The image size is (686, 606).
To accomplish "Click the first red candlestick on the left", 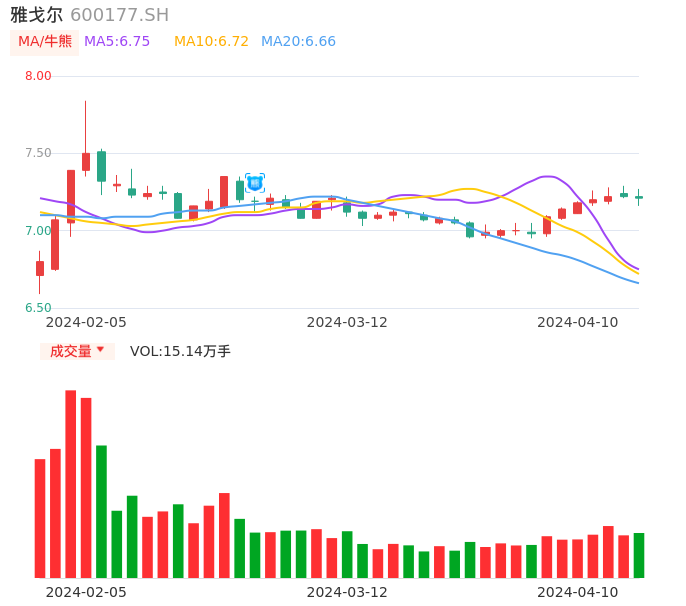I will (x=40, y=268).
